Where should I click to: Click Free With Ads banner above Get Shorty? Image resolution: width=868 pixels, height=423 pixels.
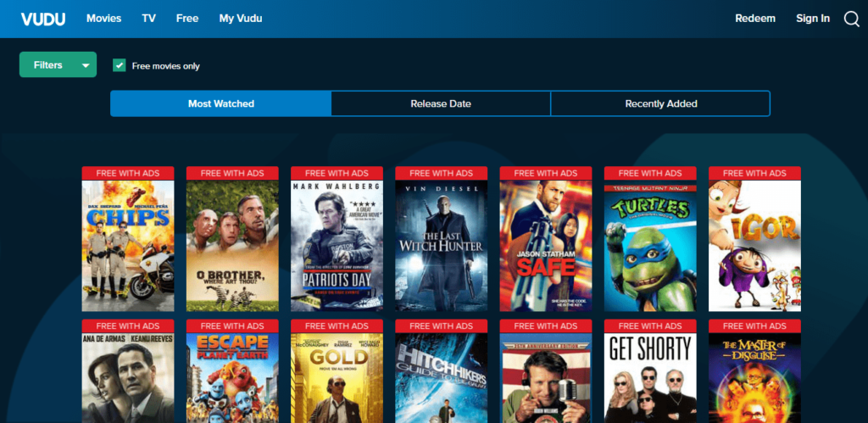tap(650, 326)
